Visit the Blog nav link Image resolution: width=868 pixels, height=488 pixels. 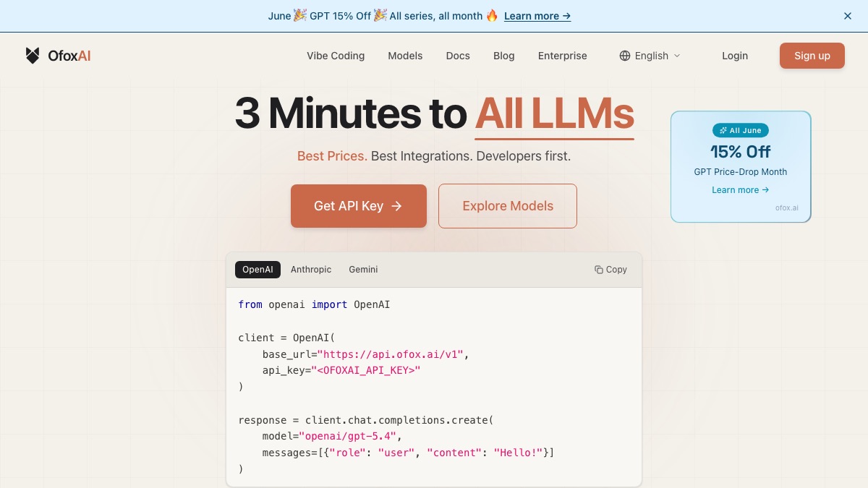click(x=504, y=56)
